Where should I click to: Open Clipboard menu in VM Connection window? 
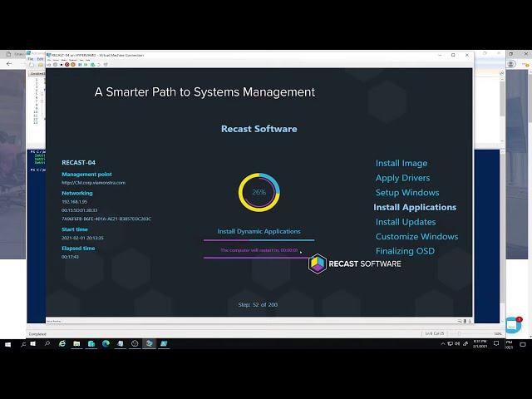pyautogui.click(x=73, y=60)
